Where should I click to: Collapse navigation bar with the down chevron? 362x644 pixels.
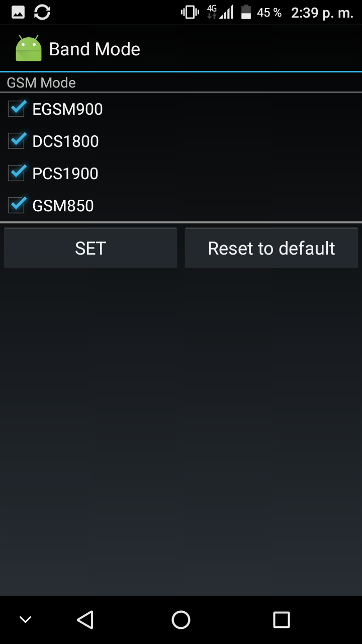pos(25,620)
